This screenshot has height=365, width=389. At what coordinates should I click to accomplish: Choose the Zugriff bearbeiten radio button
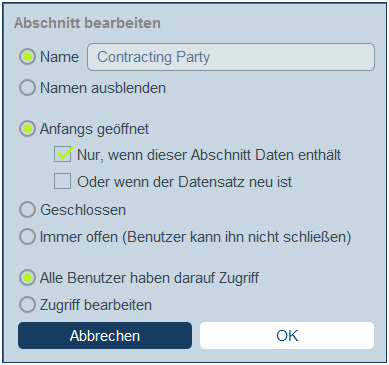(x=27, y=305)
